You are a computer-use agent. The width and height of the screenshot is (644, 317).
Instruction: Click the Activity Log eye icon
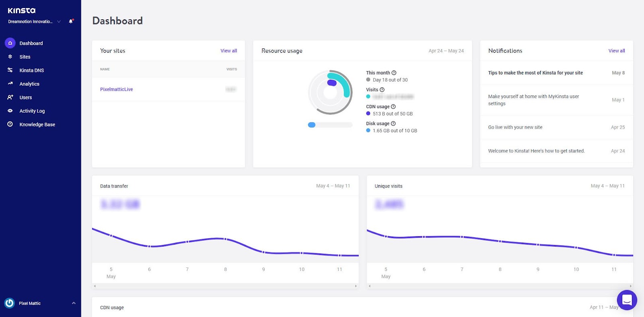point(10,111)
